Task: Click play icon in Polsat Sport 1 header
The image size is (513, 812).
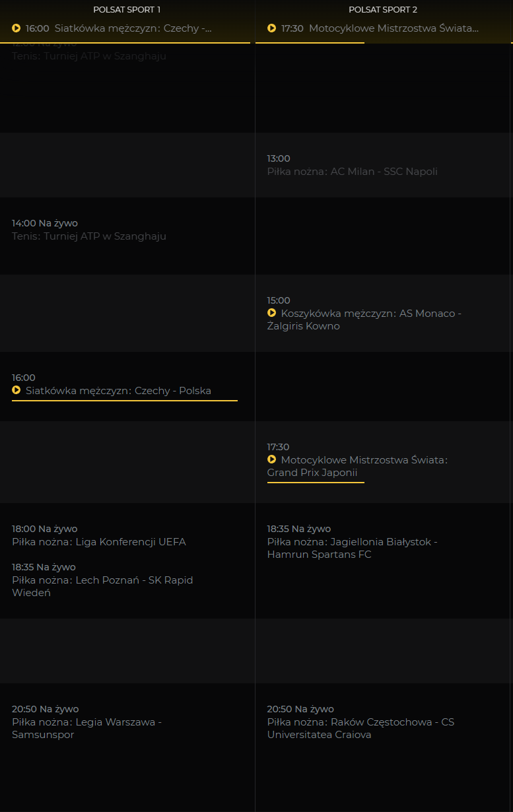Action: 17,28
